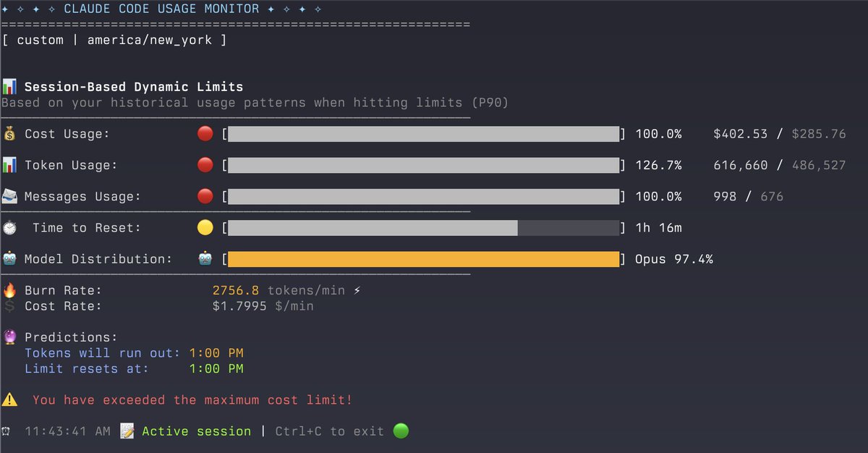
Task: Click the warning triangle icon before exceeded message
Action: tap(9, 399)
